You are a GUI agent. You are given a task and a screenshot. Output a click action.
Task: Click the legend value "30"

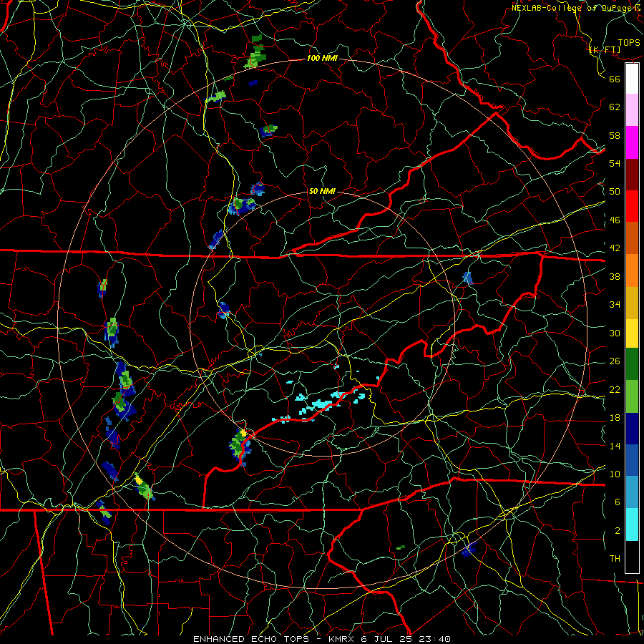pyautogui.click(x=615, y=333)
